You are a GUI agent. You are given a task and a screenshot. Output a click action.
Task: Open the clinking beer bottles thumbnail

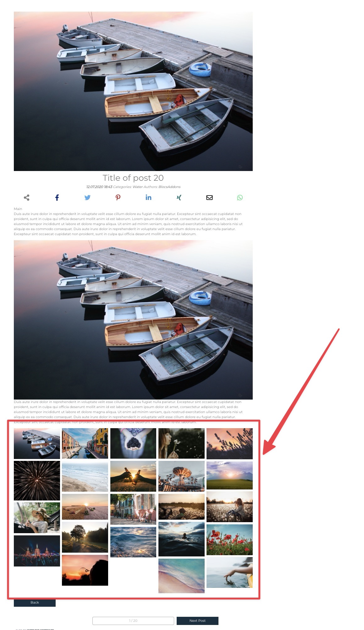point(133,476)
